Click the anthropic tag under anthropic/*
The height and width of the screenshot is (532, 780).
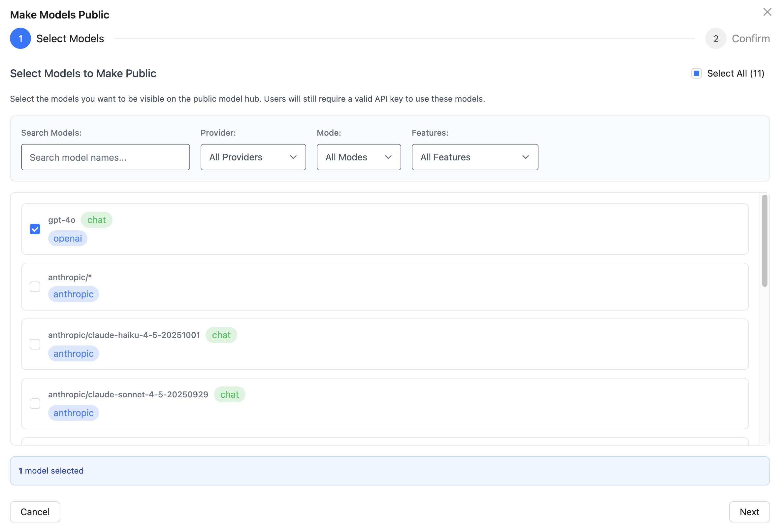click(73, 294)
